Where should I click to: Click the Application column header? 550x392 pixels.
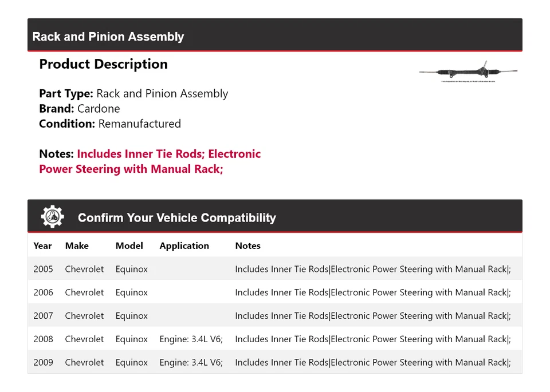[184, 246]
